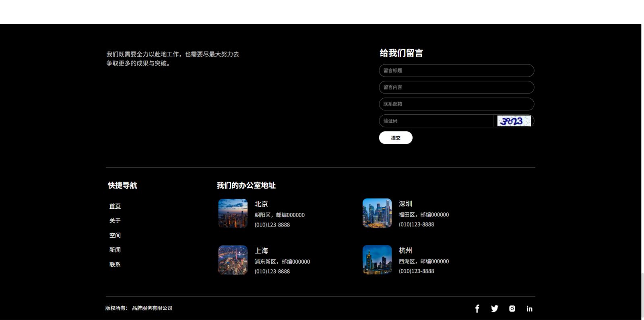Open the 新闻 navigation link

(x=115, y=250)
